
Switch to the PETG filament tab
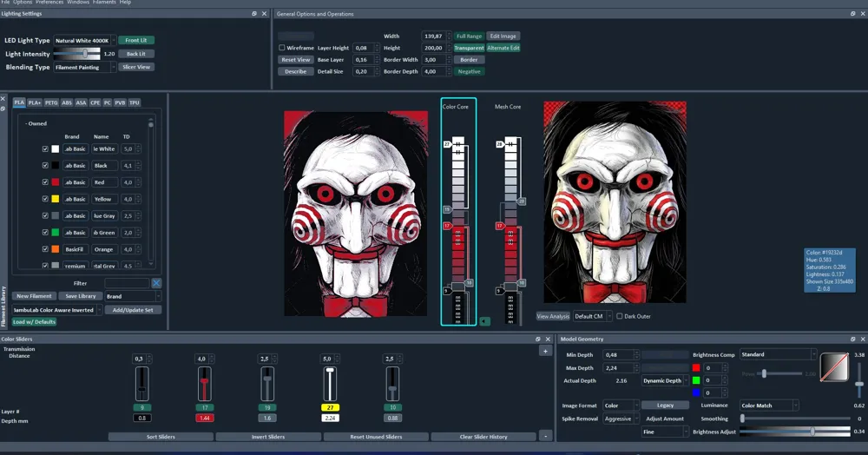(51, 102)
